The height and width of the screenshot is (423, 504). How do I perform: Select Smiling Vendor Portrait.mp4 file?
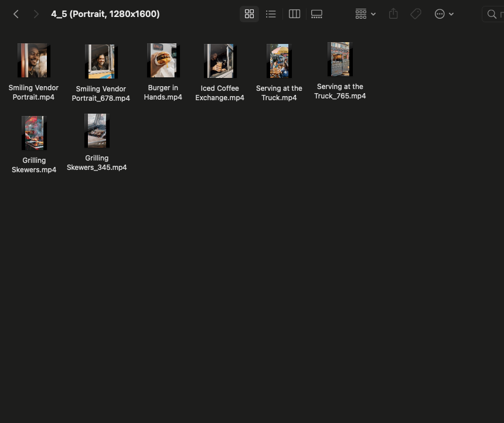(33, 60)
